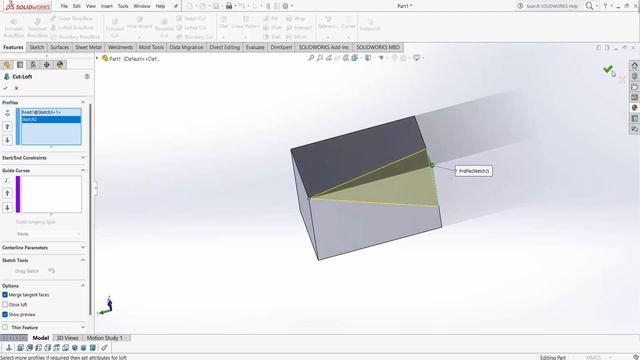Expand the Part1 flyout tree arrow
This screenshot has height=360, width=640.
[97, 58]
